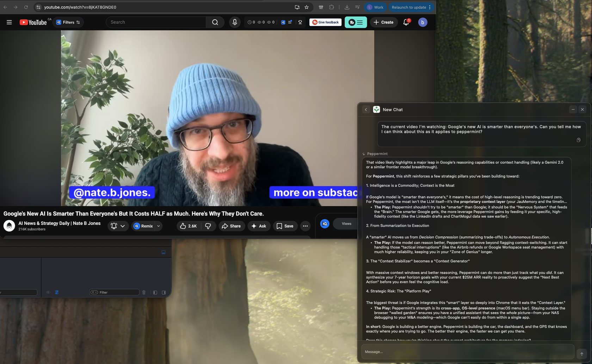
Task: Toggle the right pane in debug area
Action: 164,293
